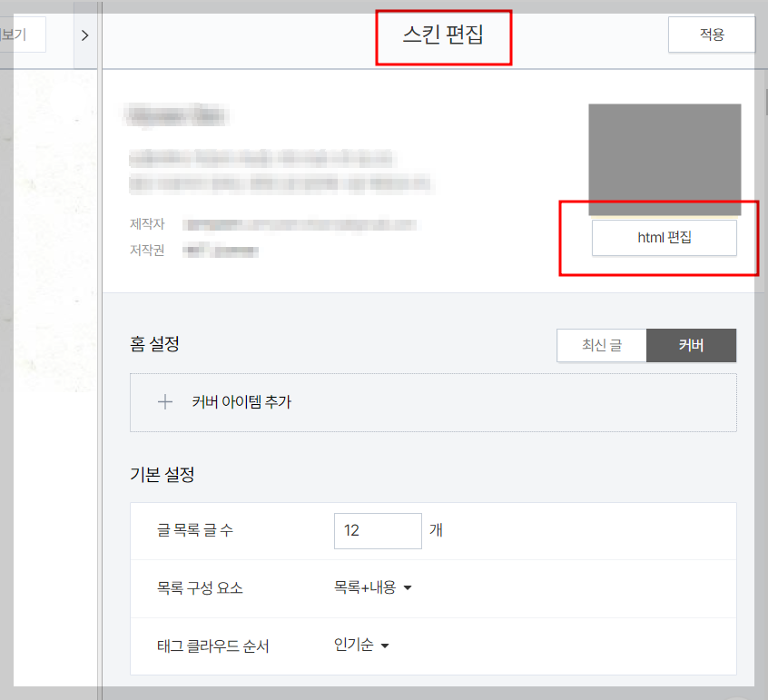Click the dotted cover item placeholder area
Viewport: 768px width, 700px height.
tap(433, 402)
